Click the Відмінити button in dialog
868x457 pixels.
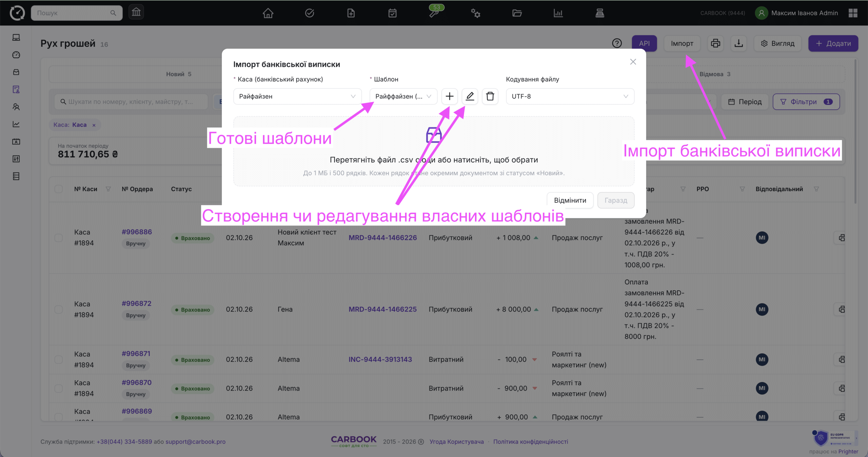[570, 200]
